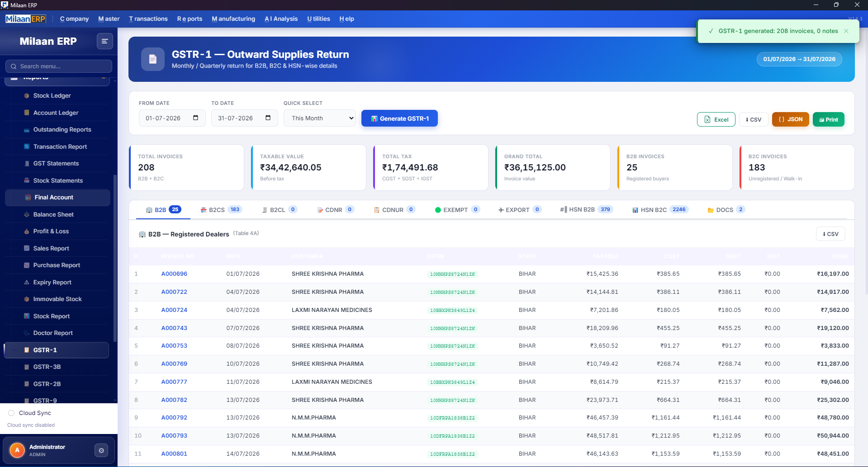868x467 pixels.
Task: Open invoice A000696 link
Action: tap(174, 274)
